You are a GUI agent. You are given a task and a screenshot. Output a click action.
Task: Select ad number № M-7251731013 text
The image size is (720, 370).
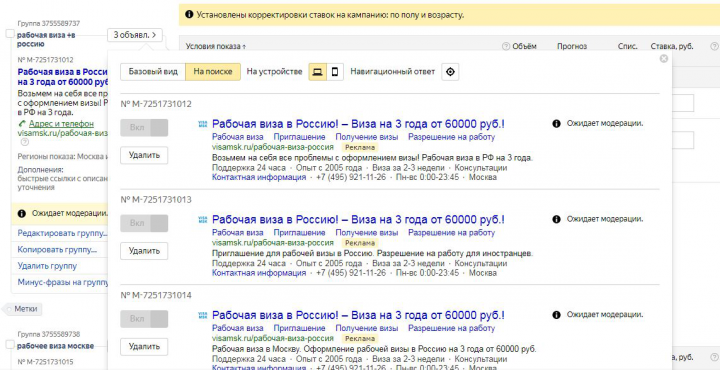156,200
